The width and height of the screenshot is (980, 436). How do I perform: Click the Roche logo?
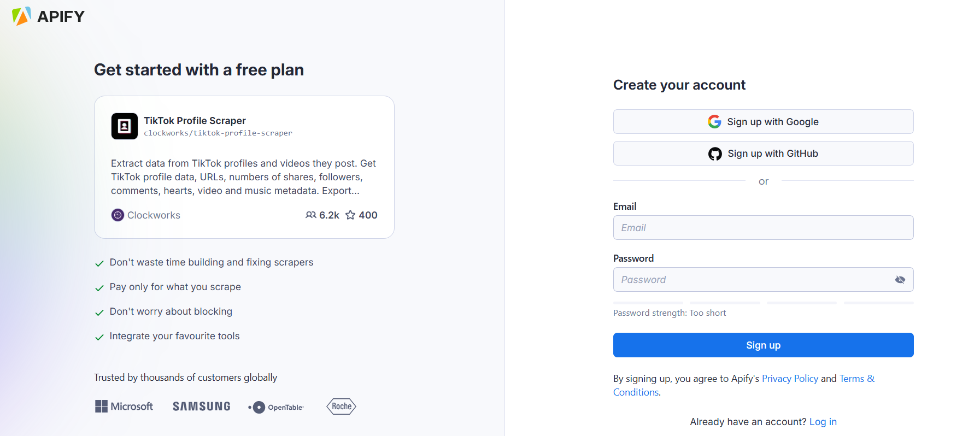coord(341,406)
